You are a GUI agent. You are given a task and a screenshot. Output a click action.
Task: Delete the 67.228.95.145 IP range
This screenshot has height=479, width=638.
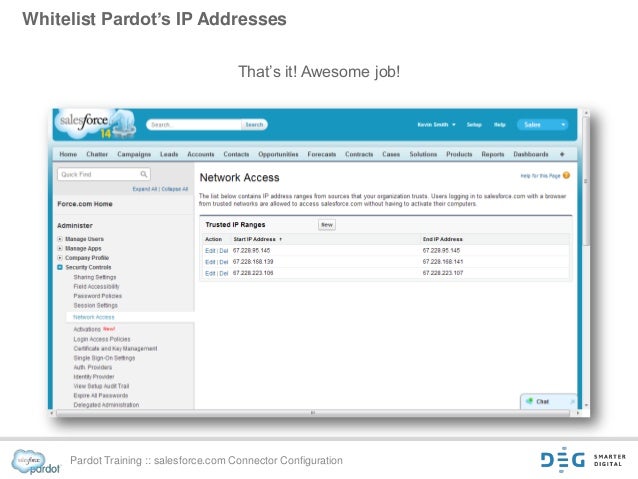click(x=224, y=251)
